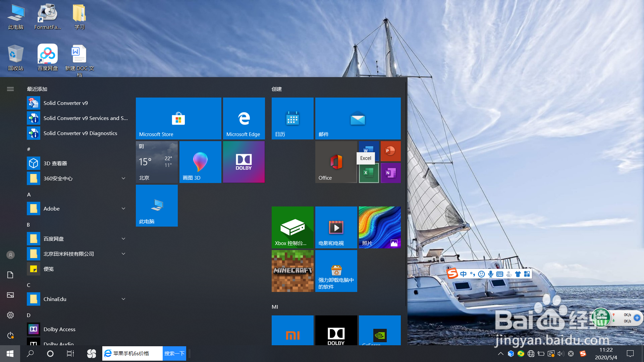Open the 电影和电视 tile
644x362 pixels.
click(336, 227)
